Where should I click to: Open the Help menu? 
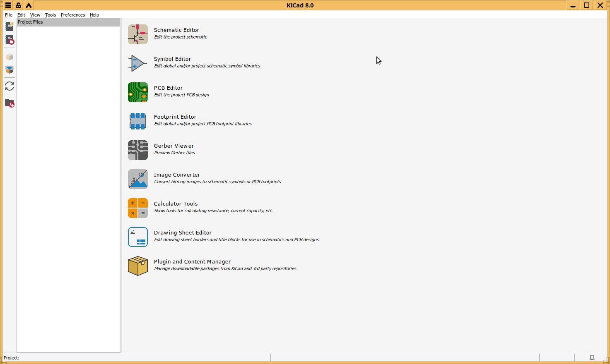point(94,15)
